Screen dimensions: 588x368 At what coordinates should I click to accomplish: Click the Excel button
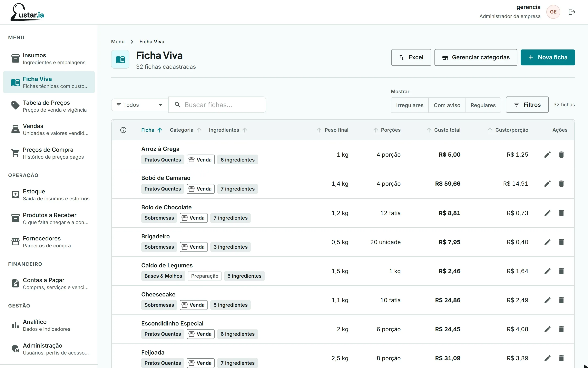click(x=411, y=57)
